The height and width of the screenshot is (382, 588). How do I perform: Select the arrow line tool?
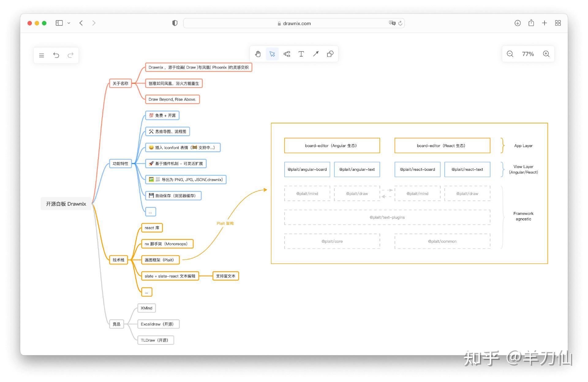click(316, 54)
